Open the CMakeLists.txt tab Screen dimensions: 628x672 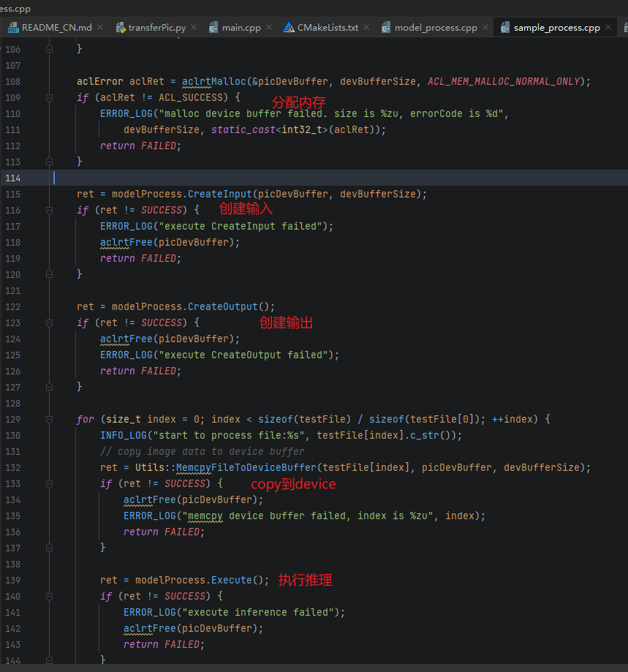[x=328, y=28]
